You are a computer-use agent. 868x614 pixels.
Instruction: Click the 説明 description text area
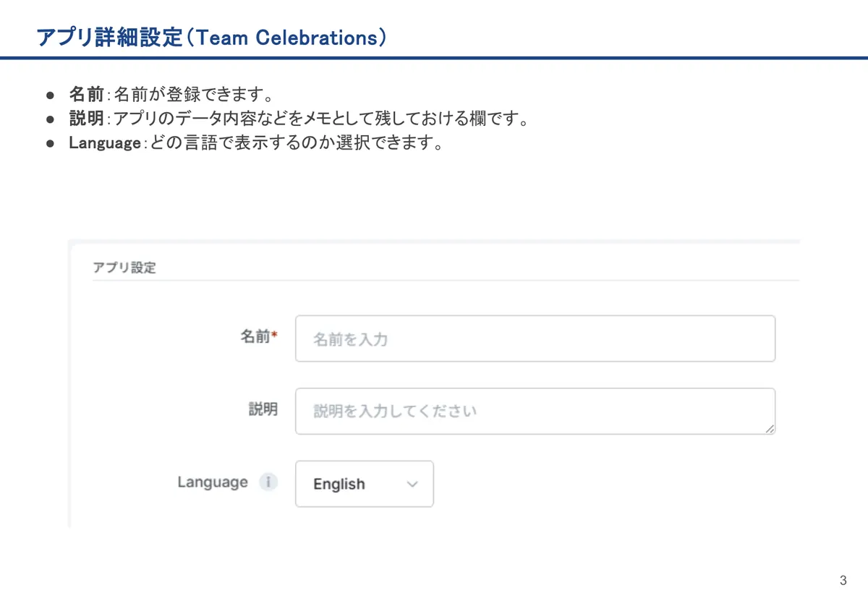point(535,411)
